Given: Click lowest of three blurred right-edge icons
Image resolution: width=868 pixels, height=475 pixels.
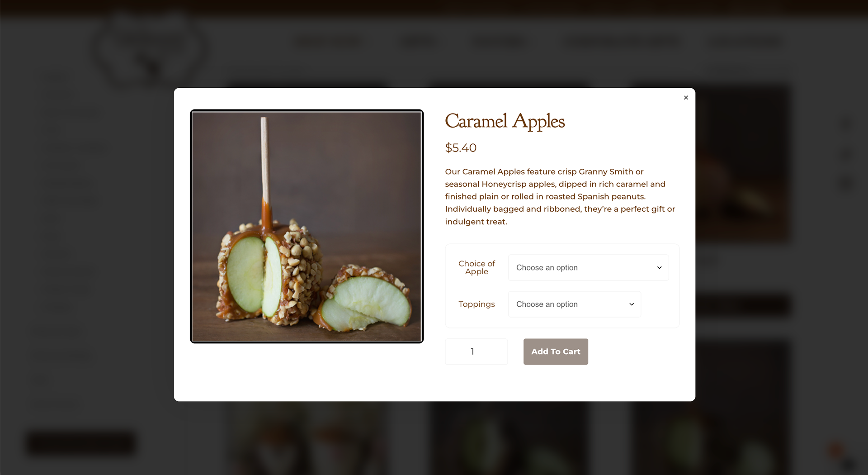Looking at the screenshot, I should 846,183.
